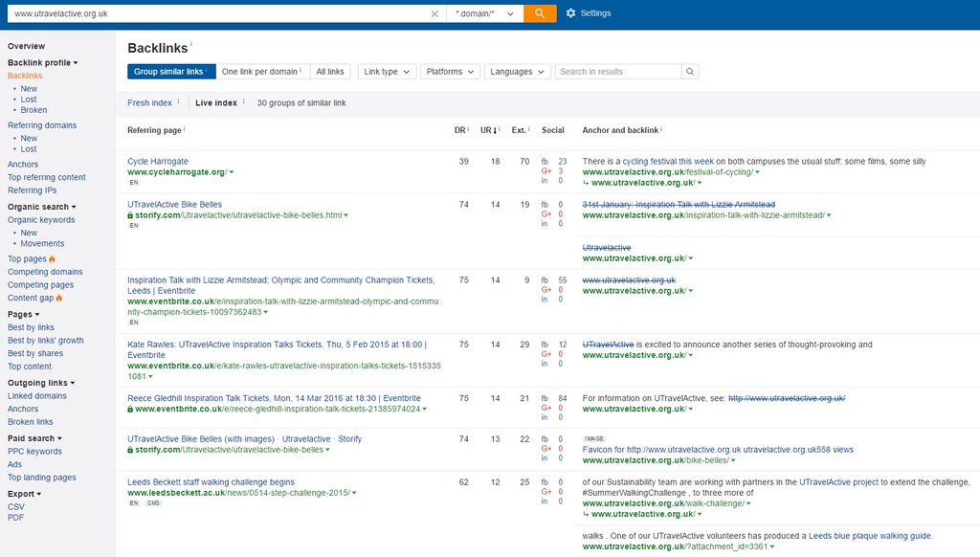Collapse the Outgoing links sidebar section

41,383
